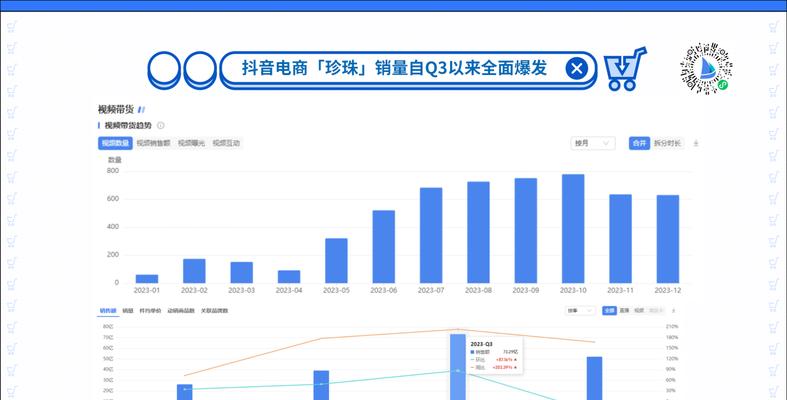The image size is (787, 400).
Task: Click the 2023-12 axis label
Action: click(x=668, y=291)
